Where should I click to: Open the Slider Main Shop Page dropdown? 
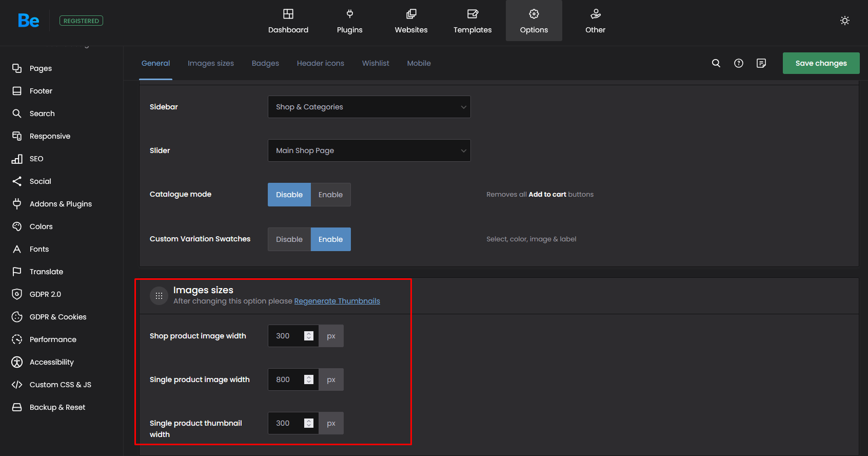click(369, 150)
